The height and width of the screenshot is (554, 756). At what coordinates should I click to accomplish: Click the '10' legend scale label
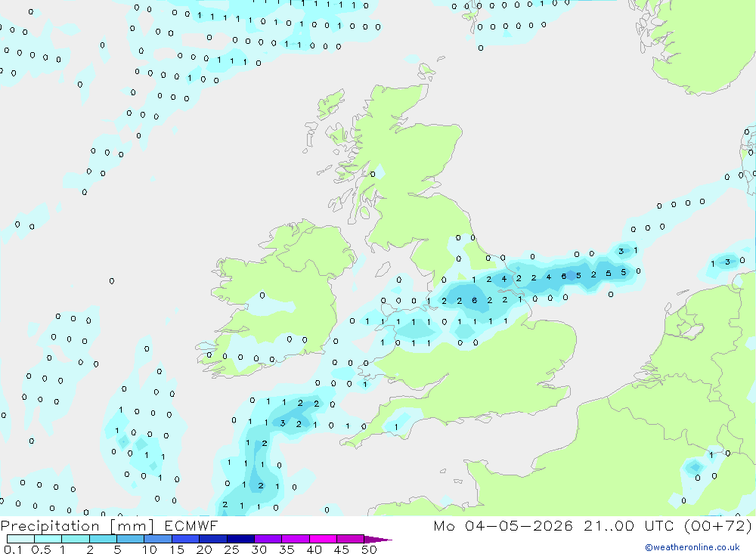150,549
